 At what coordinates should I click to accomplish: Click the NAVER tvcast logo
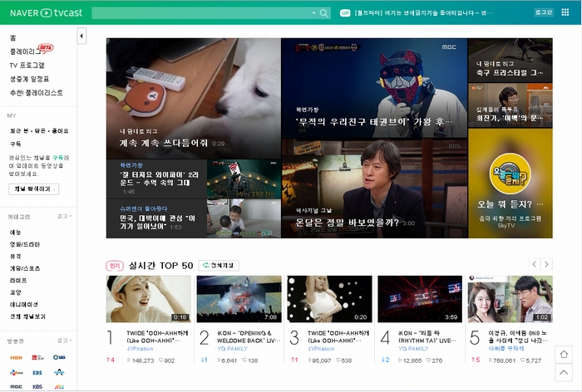46,12
